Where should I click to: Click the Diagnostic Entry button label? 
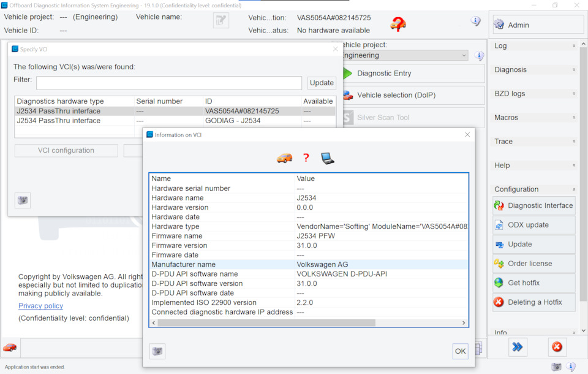[x=384, y=74]
